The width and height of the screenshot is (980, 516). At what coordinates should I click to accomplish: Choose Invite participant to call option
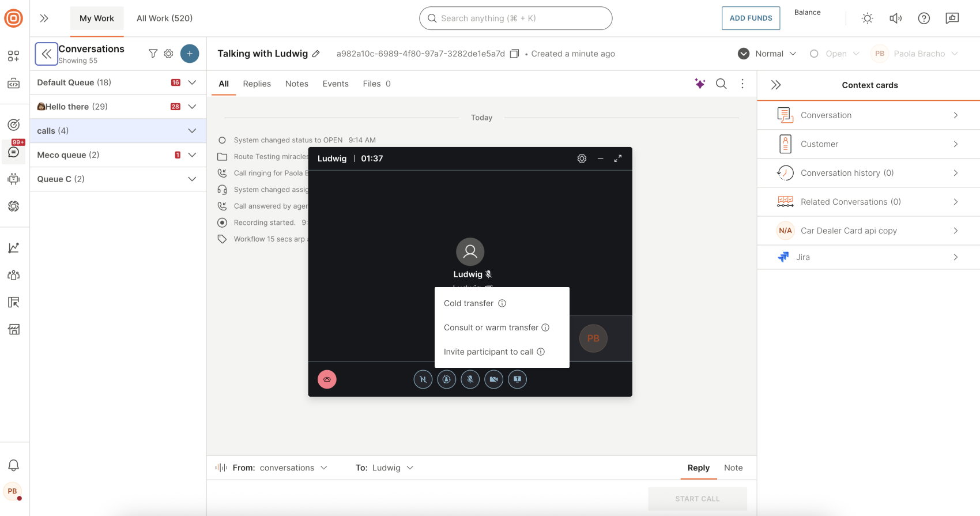(x=488, y=352)
